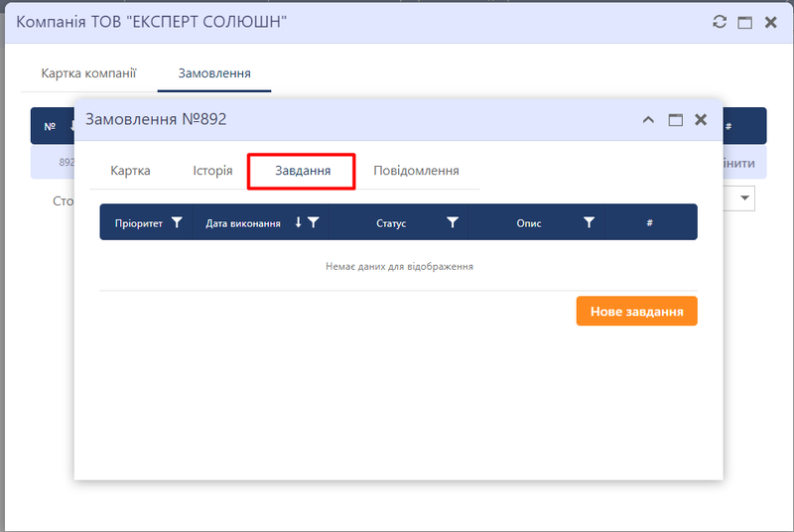Viewport: 794px width, 532px height.
Task: Maximize the company ЕКСПЕРТ СОЛЮШН window
Action: tap(745, 22)
